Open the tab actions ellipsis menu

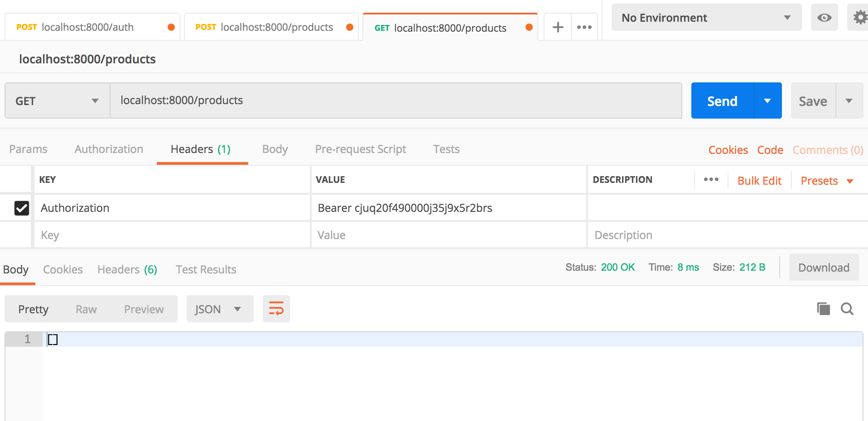coord(584,27)
